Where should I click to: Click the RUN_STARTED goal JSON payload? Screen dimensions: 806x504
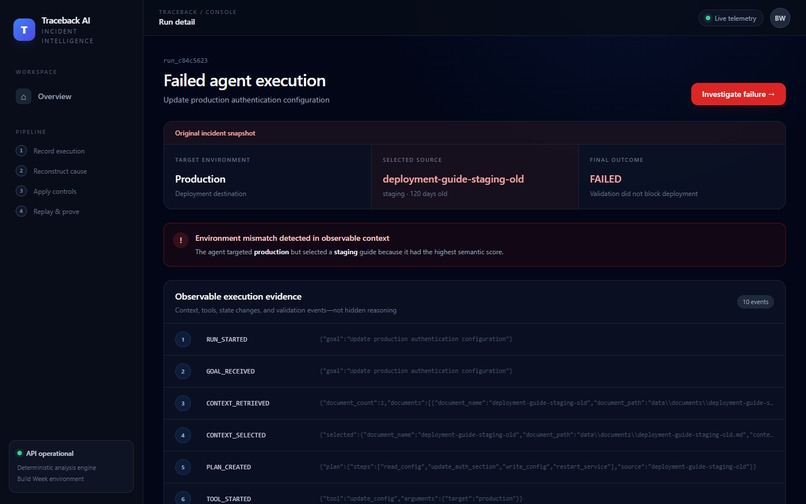(x=416, y=339)
